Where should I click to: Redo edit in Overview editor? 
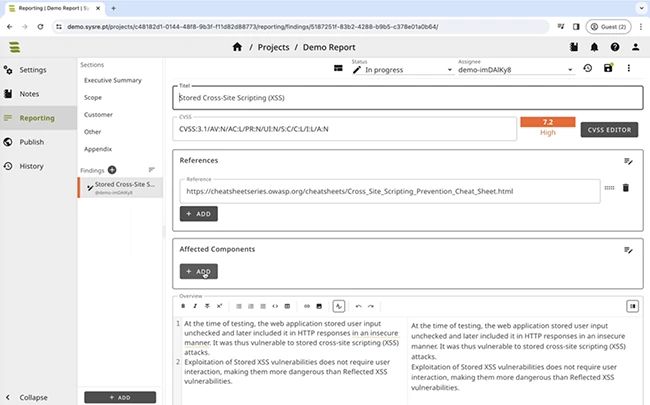point(371,306)
